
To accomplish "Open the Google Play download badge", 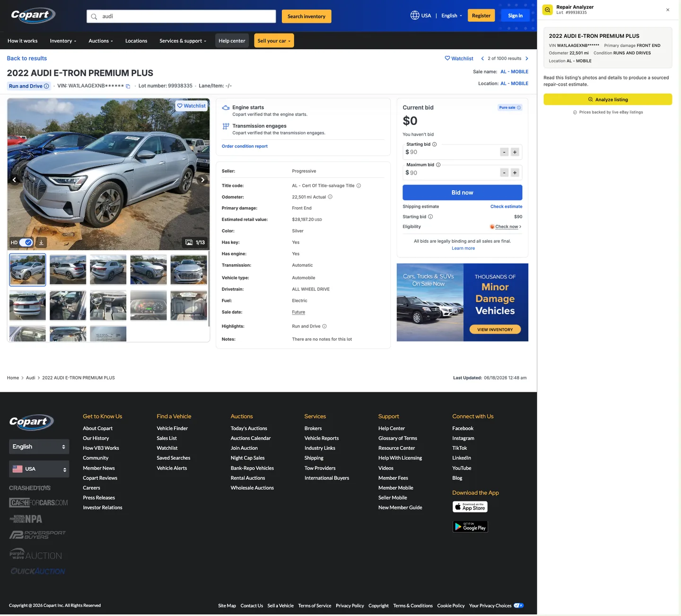I will tap(470, 527).
